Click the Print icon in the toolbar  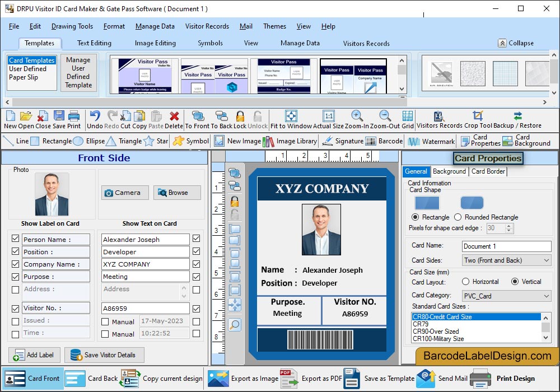pos(73,116)
